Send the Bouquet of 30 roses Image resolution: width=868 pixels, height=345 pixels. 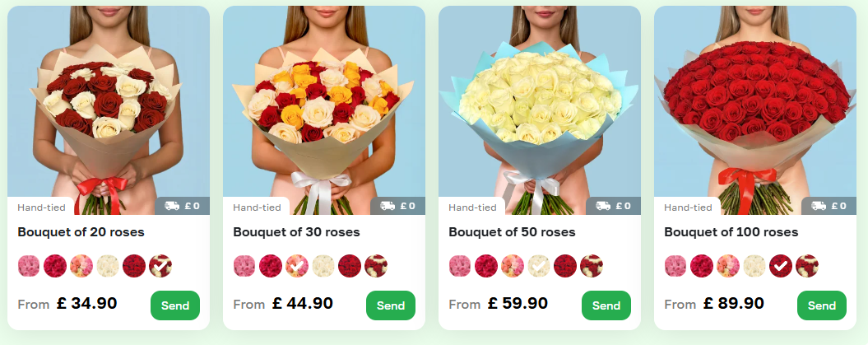[391, 305]
